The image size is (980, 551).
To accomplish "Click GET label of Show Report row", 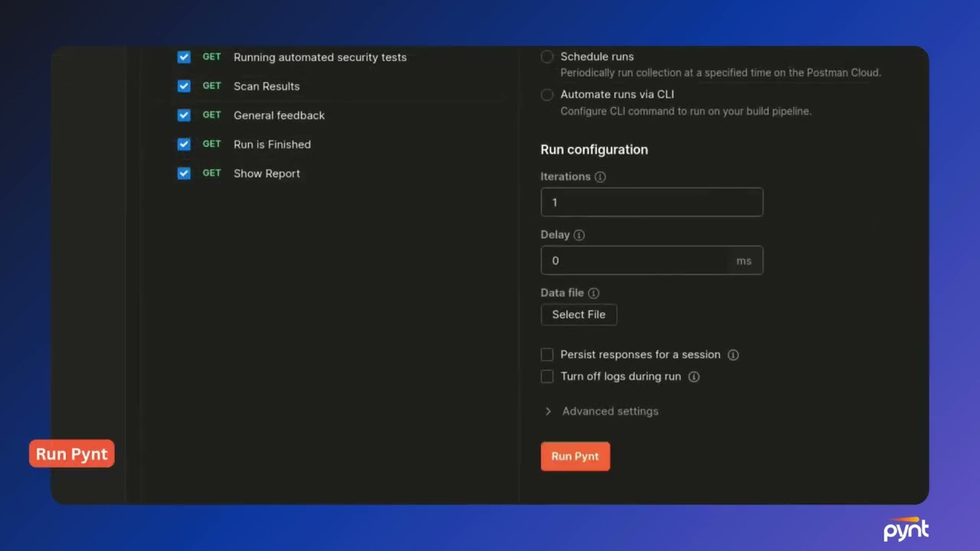I will click(x=211, y=173).
